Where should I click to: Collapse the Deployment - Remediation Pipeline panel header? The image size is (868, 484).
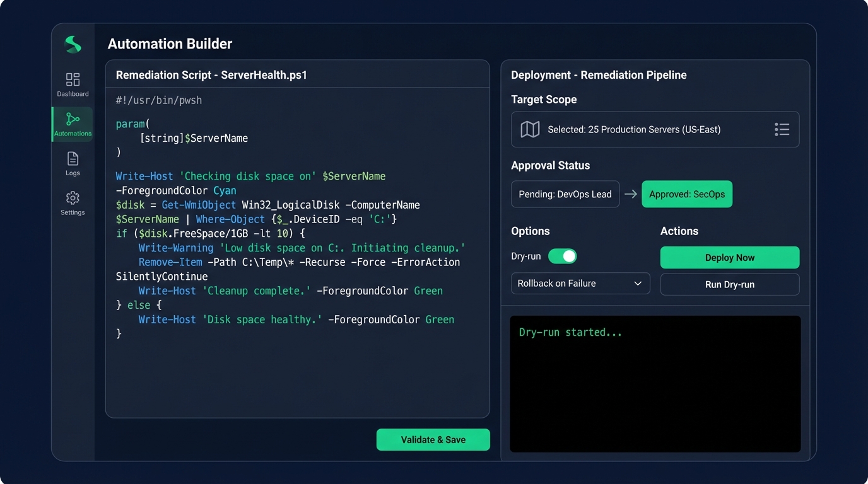click(x=598, y=74)
